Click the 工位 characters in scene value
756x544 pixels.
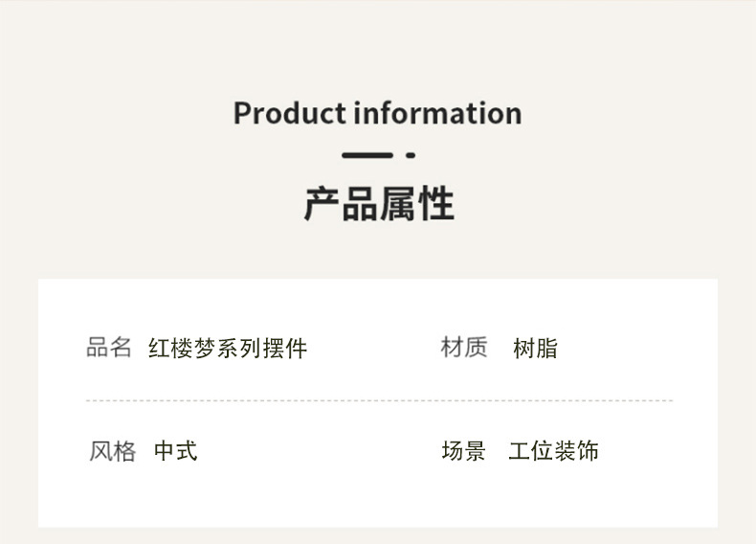pos(530,451)
